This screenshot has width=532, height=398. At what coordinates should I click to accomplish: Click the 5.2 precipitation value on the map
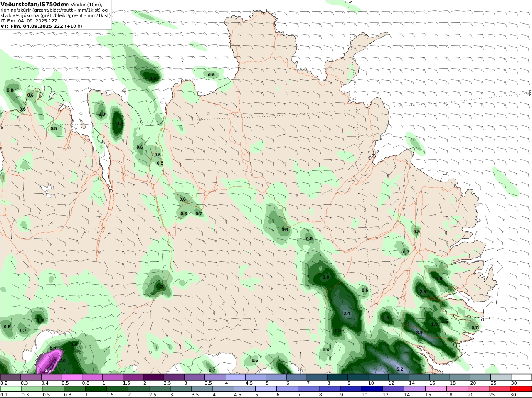click(400, 369)
